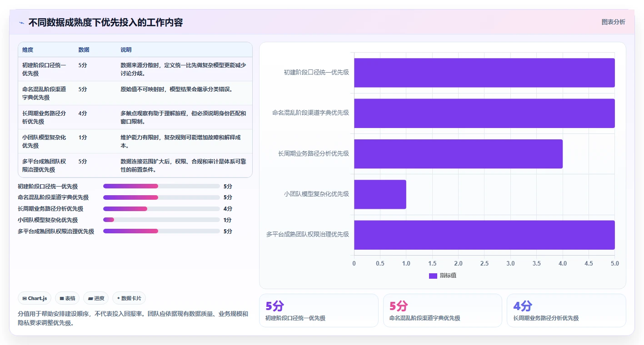644x345 pixels.
Task: Click the description starting 数据来源分散时
Action: pyautogui.click(x=183, y=69)
